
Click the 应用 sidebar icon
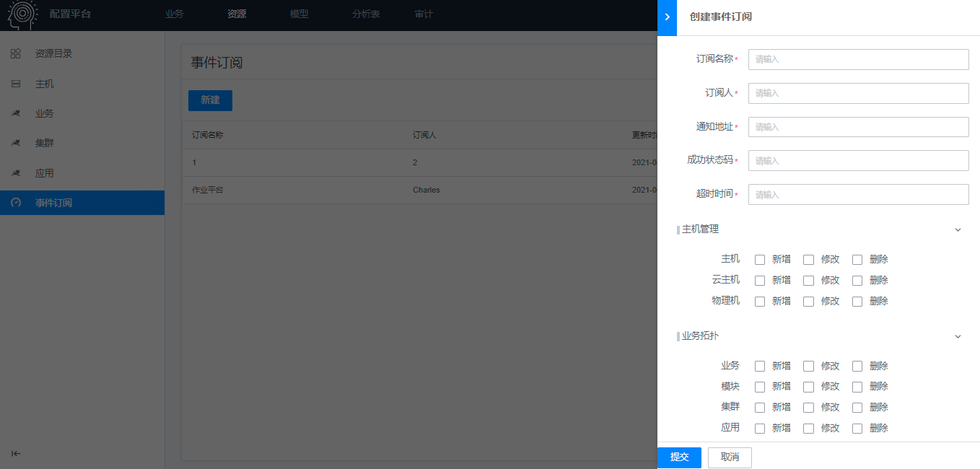point(16,174)
